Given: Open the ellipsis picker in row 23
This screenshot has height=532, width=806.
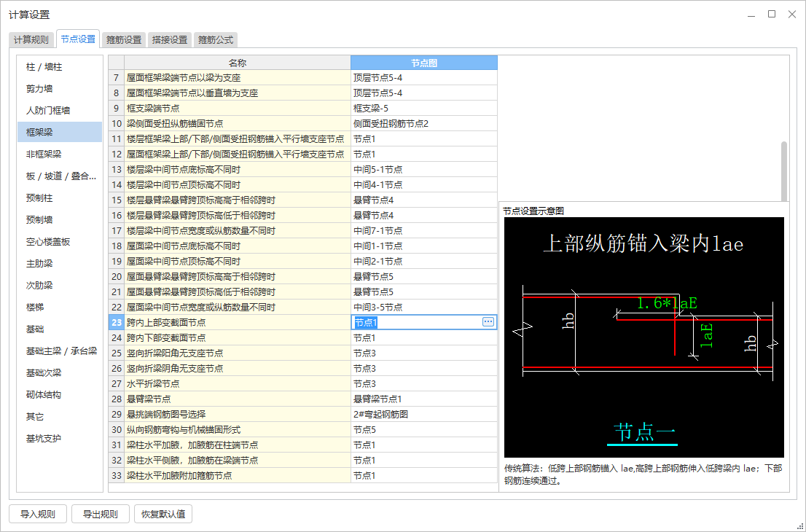Looking at the screenshot, I should coord(488,322).
